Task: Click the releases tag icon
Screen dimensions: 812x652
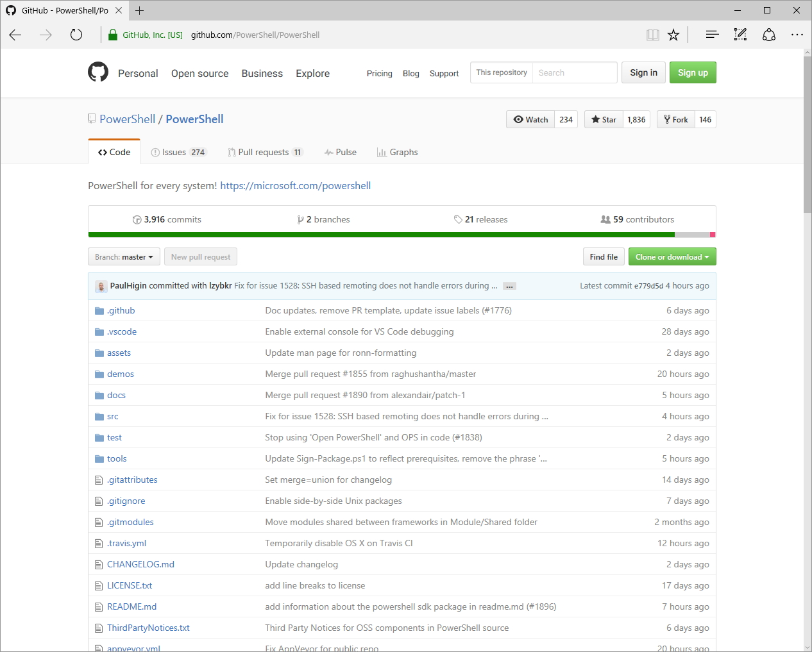Action: click(x=458, y=219)
